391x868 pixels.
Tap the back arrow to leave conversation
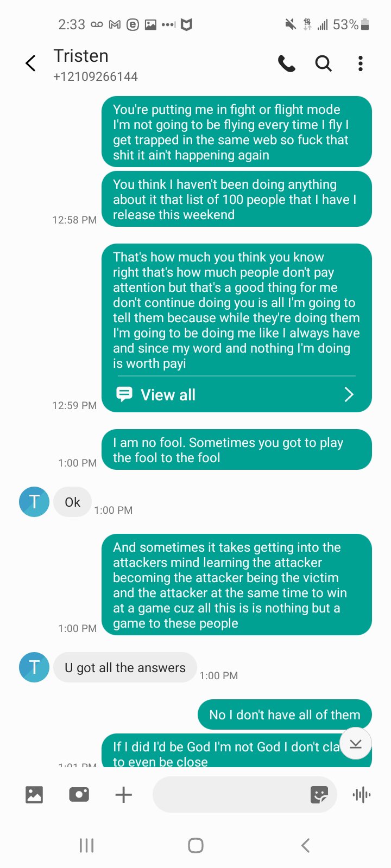tap(31, 63)
